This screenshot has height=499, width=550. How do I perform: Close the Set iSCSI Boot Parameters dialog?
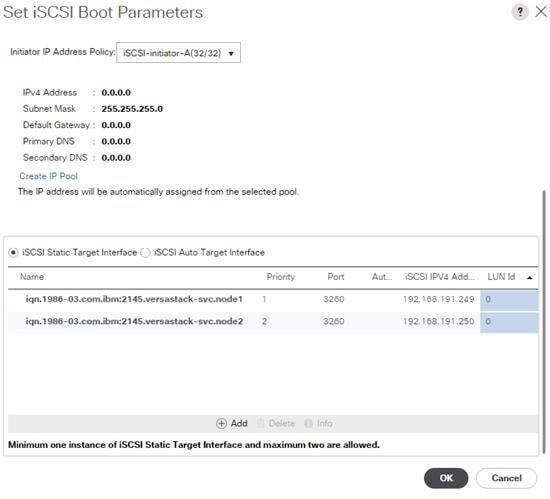point(541,12)
